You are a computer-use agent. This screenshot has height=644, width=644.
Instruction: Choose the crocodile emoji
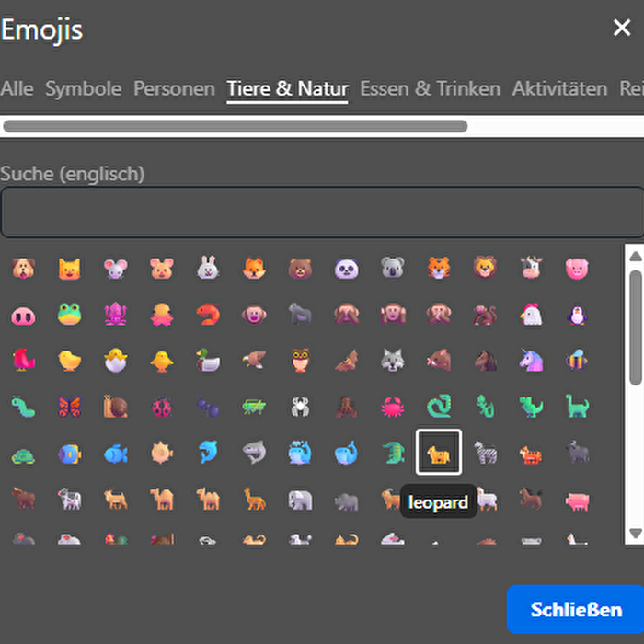click(393, 454)
